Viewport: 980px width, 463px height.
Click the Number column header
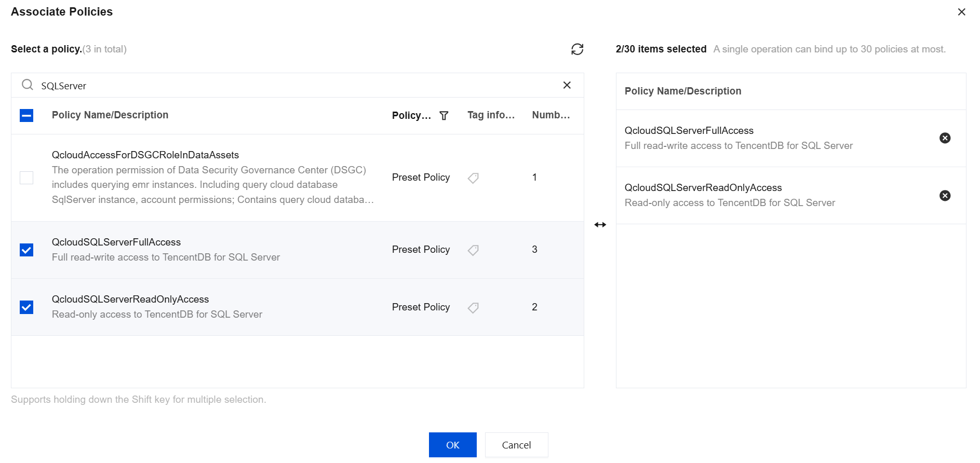coord(551,115)
